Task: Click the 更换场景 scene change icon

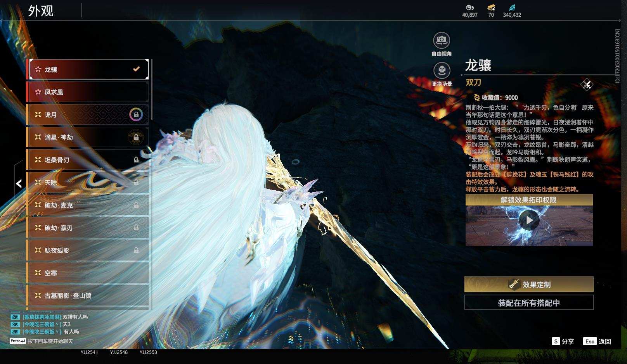Action: (442, 70)
